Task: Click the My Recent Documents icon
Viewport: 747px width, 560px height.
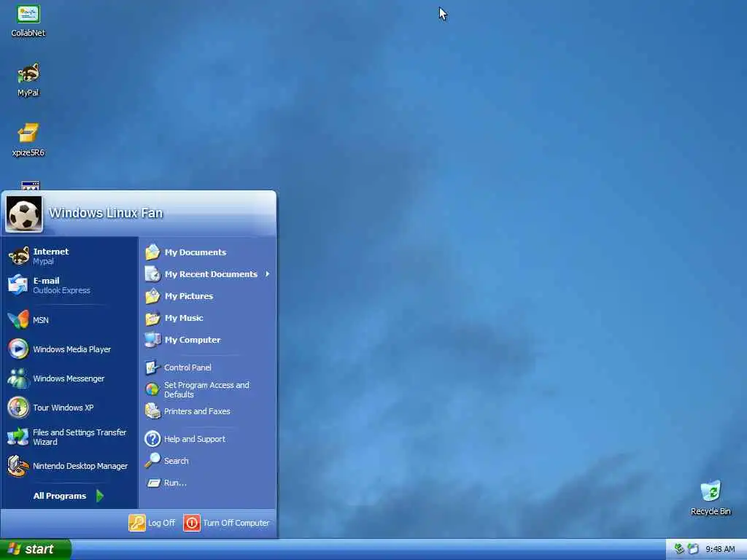Action: click(x=152, y=274)
